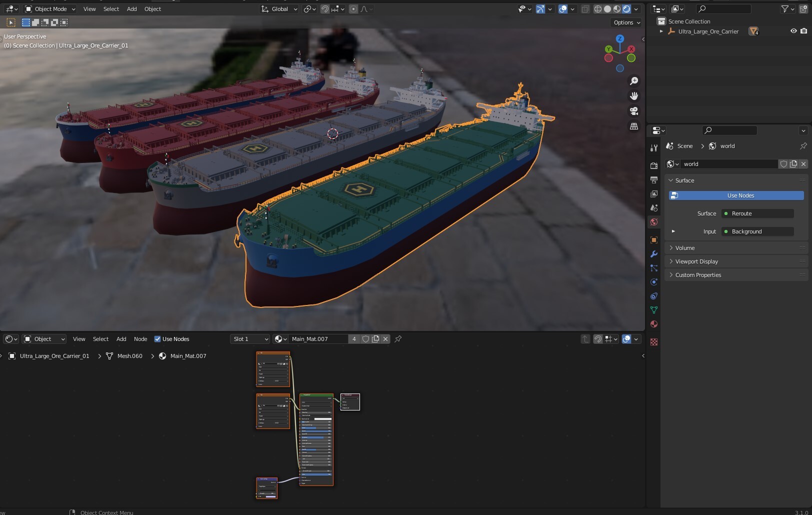Screen dimensions: 812x515
Task: Enable the Use Nodes checkbox in shader editor
Action: 157,339
